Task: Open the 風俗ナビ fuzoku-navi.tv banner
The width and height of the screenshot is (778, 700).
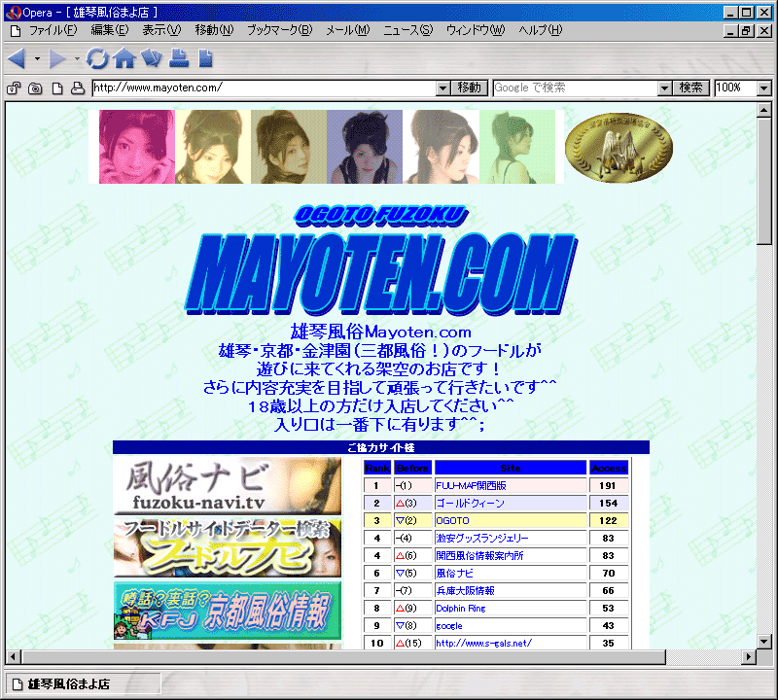Action: (x=228, y=486)
